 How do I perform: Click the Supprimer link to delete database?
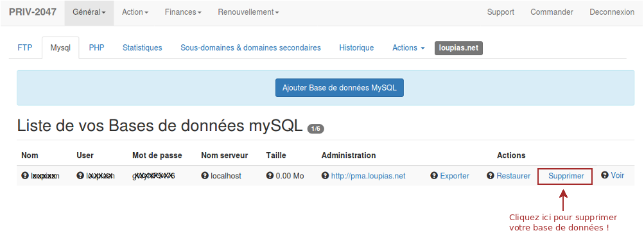566,176
